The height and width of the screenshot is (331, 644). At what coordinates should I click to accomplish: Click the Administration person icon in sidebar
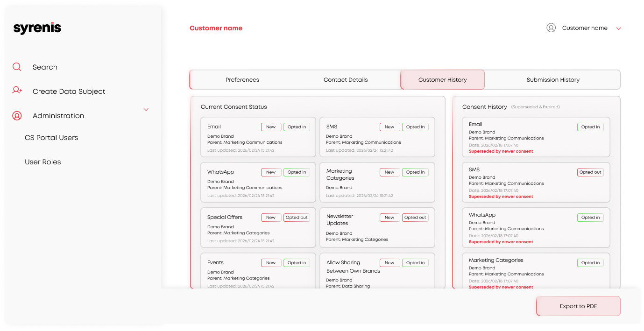coord(16,115)
